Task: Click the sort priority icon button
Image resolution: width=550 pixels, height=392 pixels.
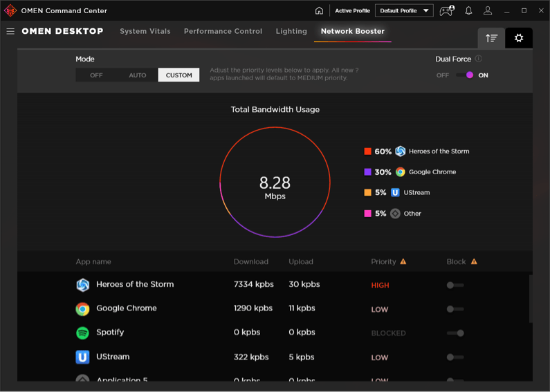Action: pyautogui.click(x=491, y=38)
